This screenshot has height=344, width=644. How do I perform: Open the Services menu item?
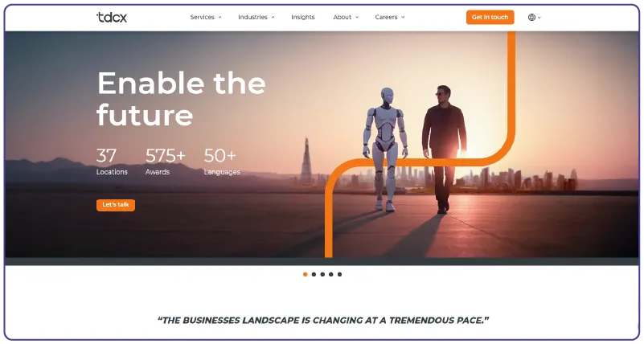click(x=202, y=17)
